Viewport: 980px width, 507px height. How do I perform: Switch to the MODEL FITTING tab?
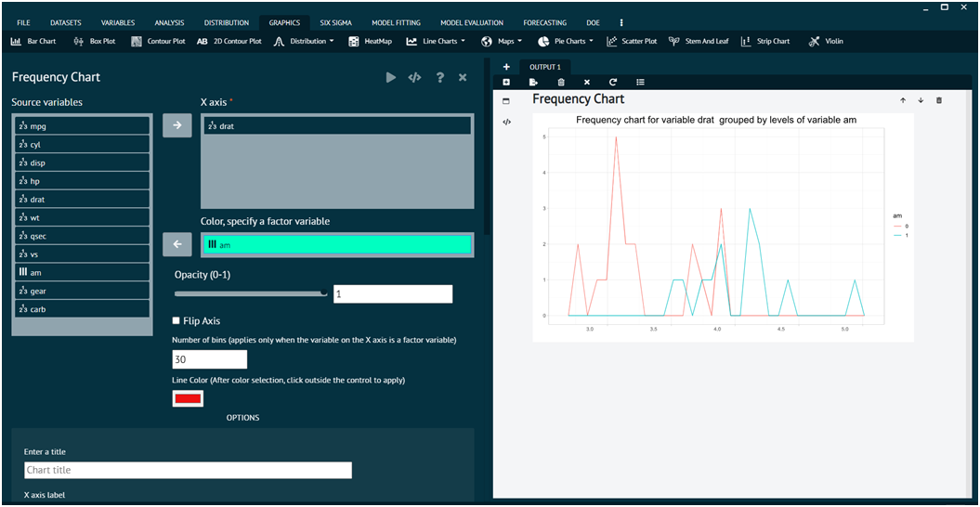pos(397,22)
